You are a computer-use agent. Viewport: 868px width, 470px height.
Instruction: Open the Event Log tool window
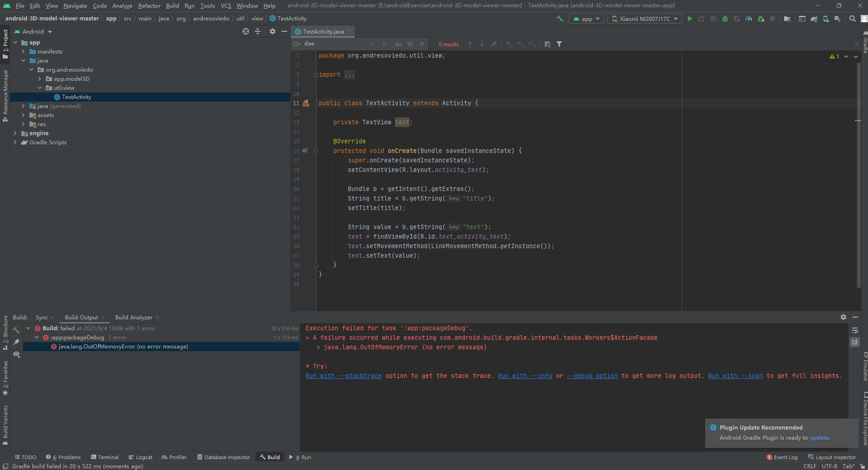coord(782,457)
